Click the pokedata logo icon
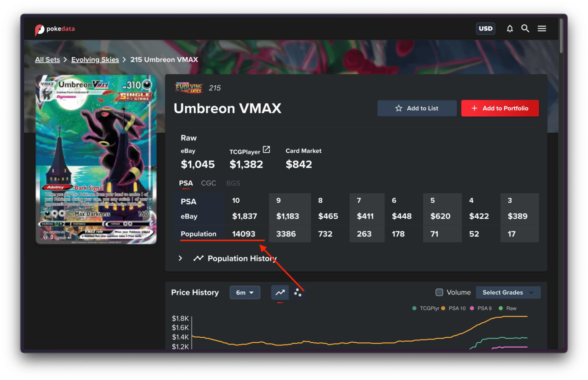The image size is (588, 380). [x=40, y=30]
